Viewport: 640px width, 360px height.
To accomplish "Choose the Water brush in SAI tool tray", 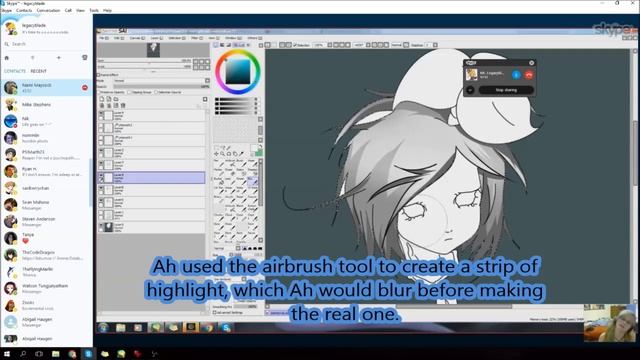I will (x=253, y=163).
